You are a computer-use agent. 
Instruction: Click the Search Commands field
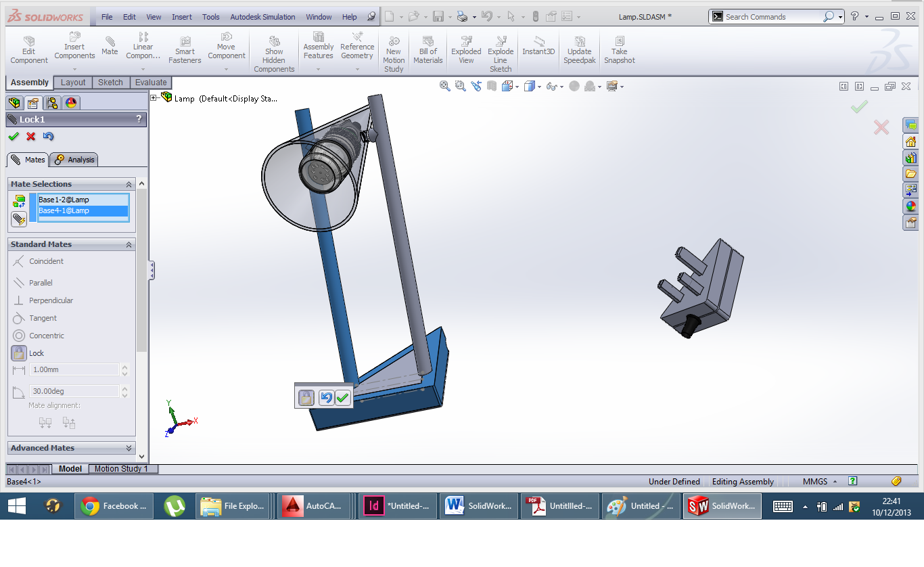pyautogui.click(x=772, y=17)
